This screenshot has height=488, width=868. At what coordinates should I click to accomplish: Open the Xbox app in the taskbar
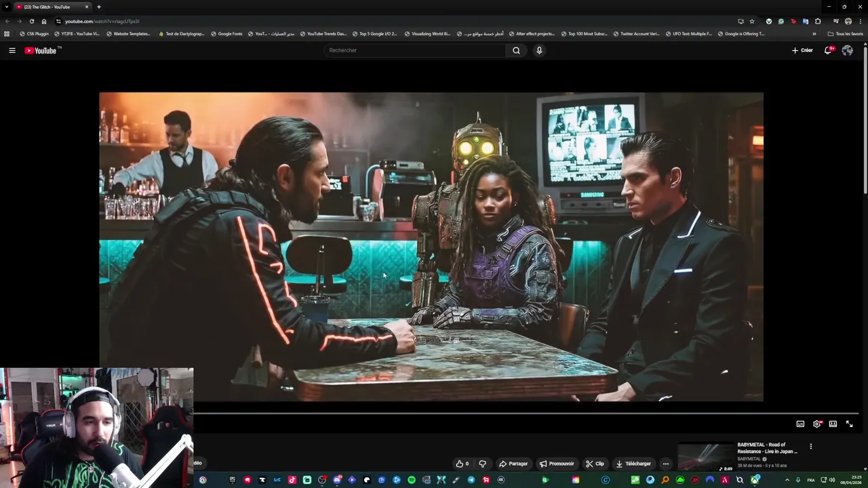pyautogui.click(x=755, y=480)
